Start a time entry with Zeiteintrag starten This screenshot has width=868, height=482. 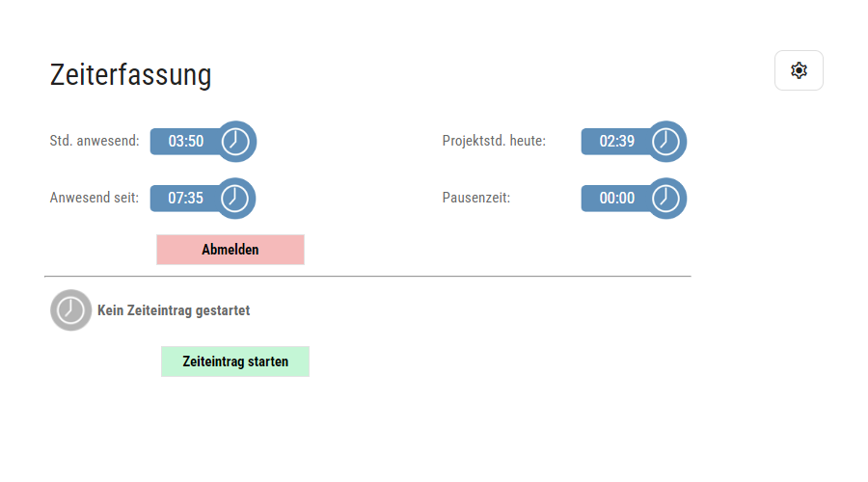235,361
